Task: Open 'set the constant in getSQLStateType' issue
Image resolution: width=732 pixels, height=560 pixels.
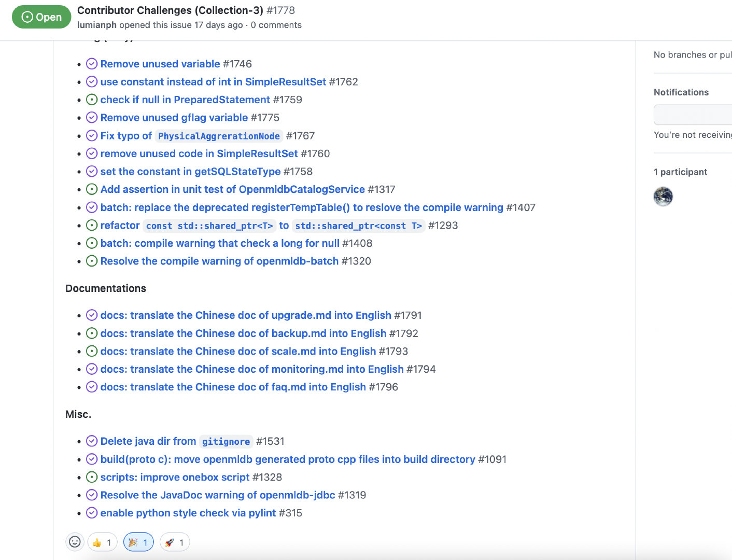Action: (x=190, y=172)
